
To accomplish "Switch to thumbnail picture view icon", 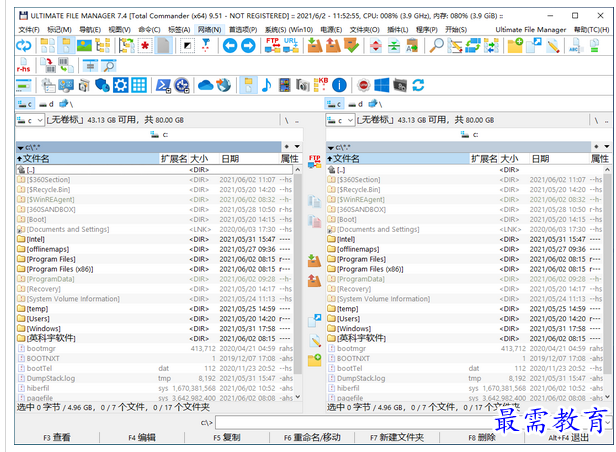I will [x=84, y=46].
